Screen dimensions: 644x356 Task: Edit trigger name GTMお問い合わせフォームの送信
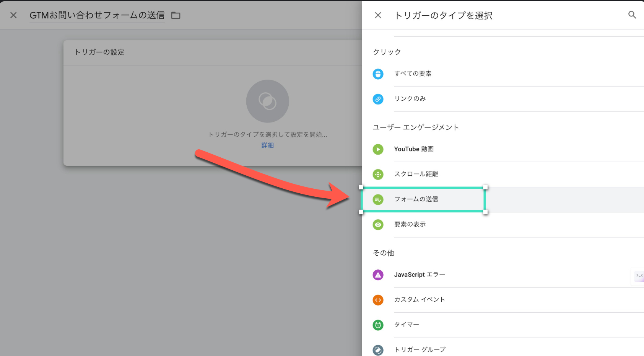click(97, 15)
